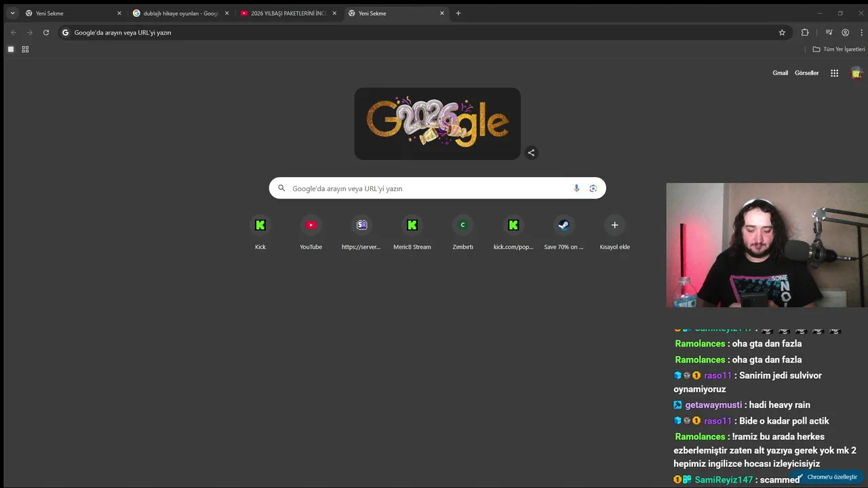Screen dimensions: 868x488
Task: Open the Google account avatar
Action: click(856, 73)
